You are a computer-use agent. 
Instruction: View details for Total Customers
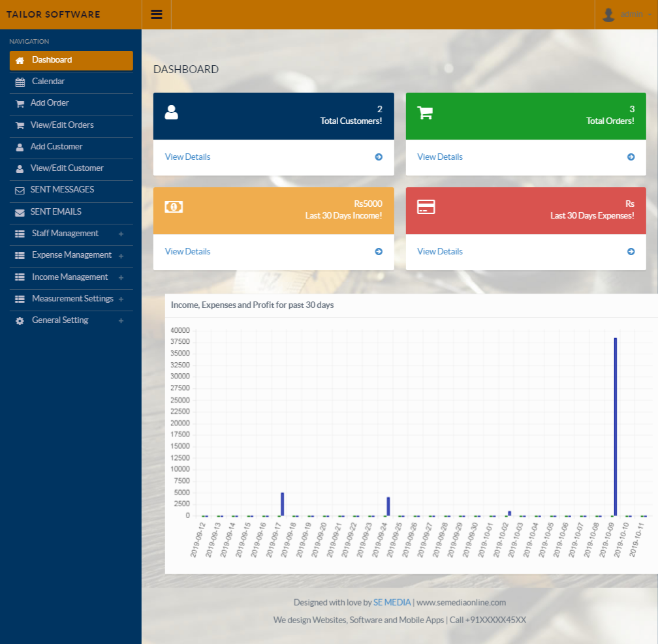point(187,157)
